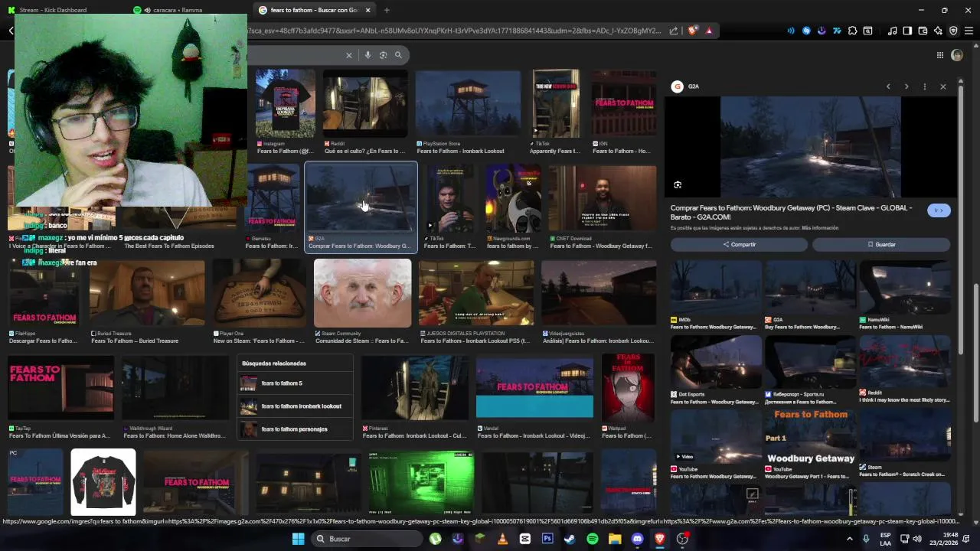980x551 pixels.
Task: Open Photoshop from the taskbar
Action: click(x=547, y=539)
